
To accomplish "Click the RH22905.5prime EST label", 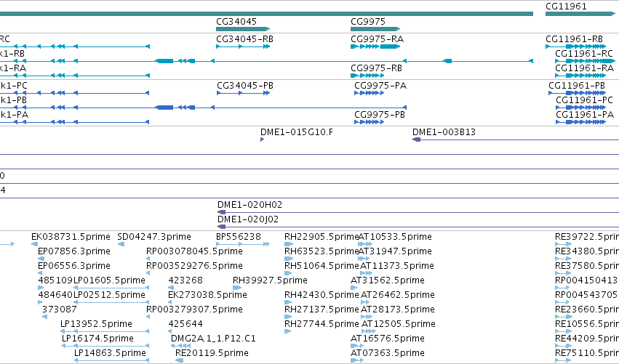I will 322,237.
